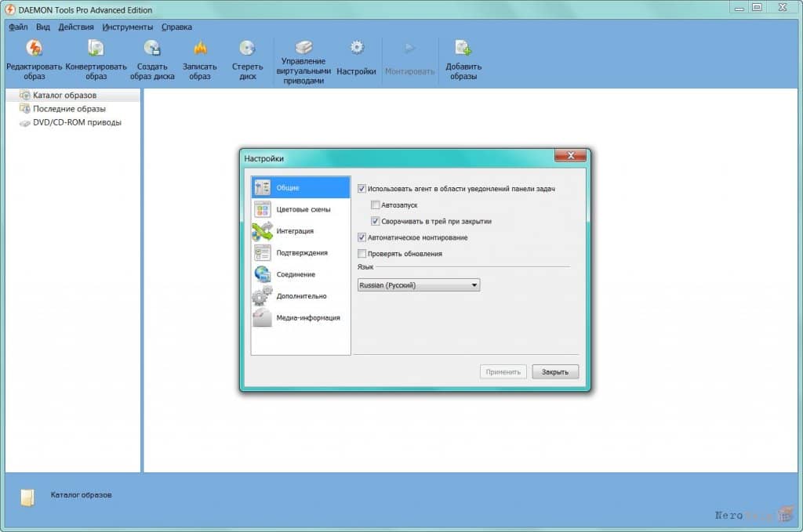Enable the Автозапуск checkbox
This screenshot has width=803, height=532.
(x=376, y=205)
